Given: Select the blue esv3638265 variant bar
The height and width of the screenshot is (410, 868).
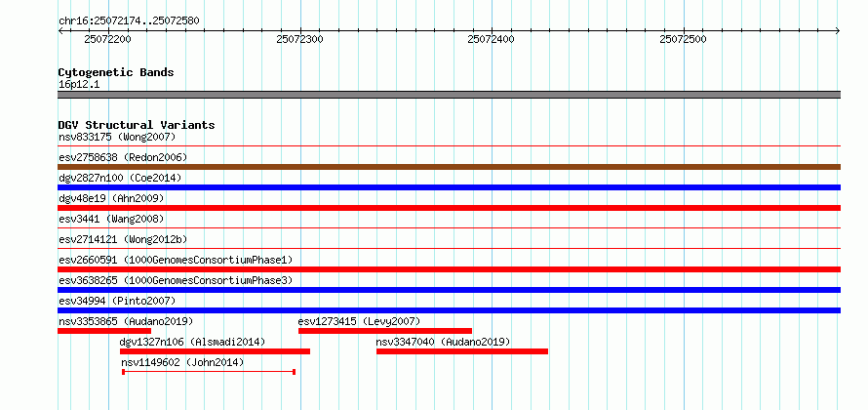Looking at the screenshot, I should [449, 290].
